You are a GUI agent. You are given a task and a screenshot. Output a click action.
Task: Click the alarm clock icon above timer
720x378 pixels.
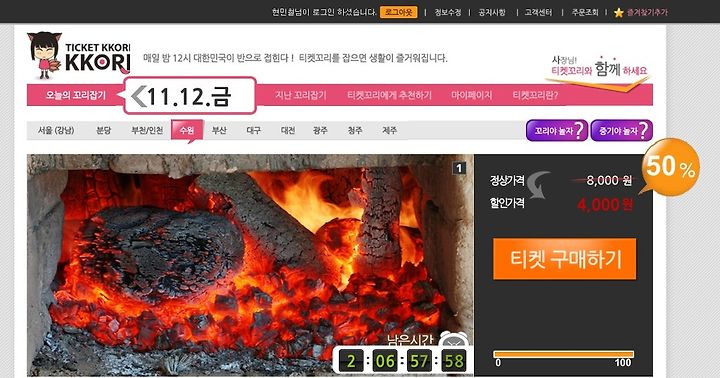click(x=453, y=339)
